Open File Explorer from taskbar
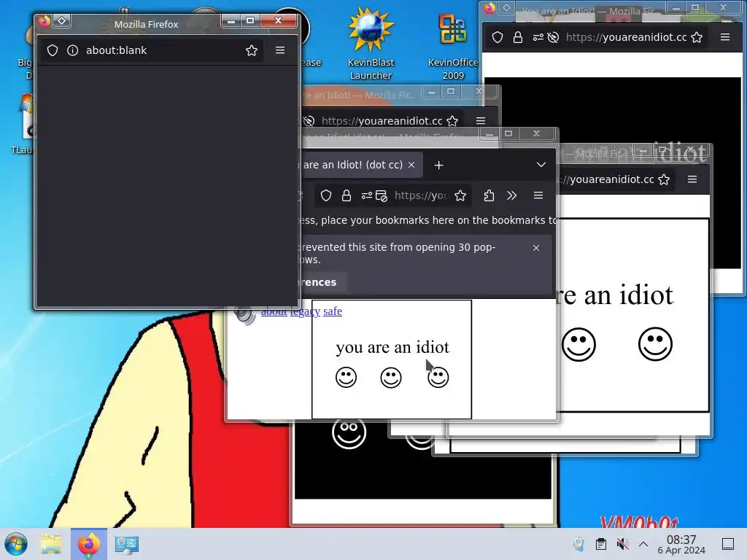Screen dimensions: 747x560 click(52, 544)
